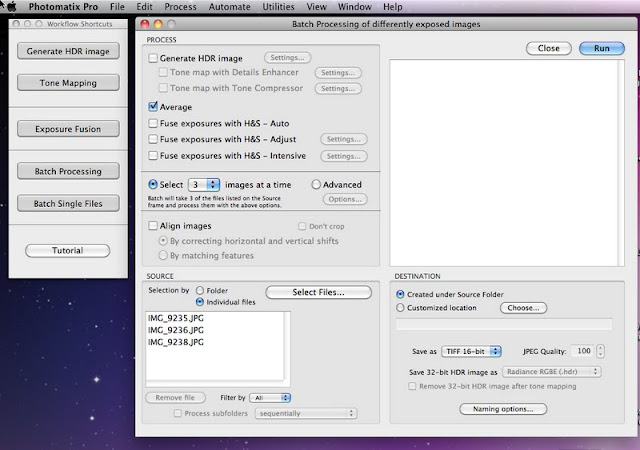This screenshot has height=450, width=640.
Task: Toggle the Don't crop checkbox
Action: [302, 226]
